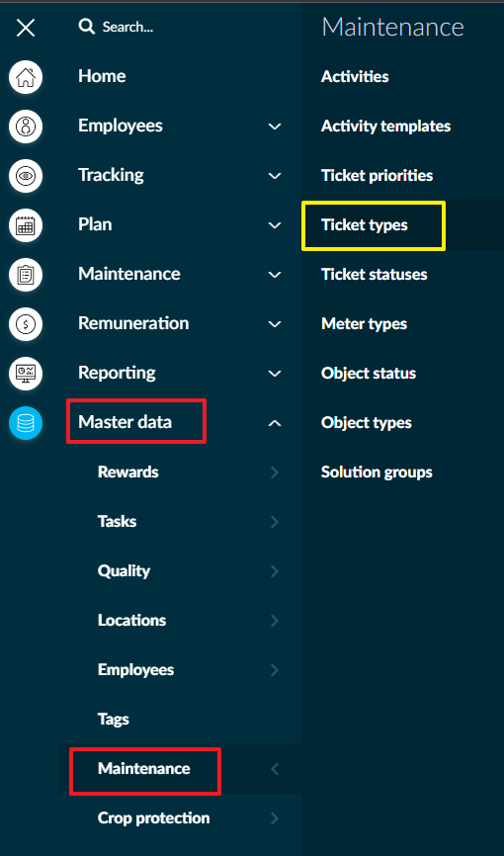Click the Employees person icon
504x856 pixels.
[x=26, y=127]
